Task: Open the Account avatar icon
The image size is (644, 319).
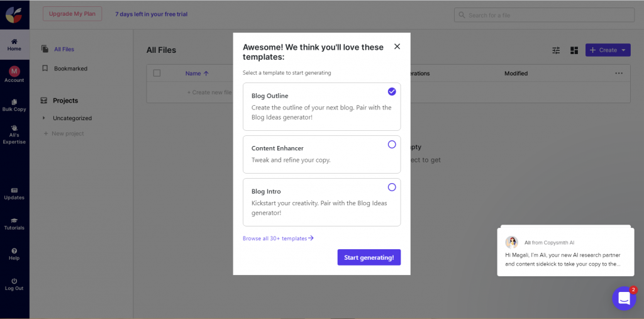Action: (14, 72)
